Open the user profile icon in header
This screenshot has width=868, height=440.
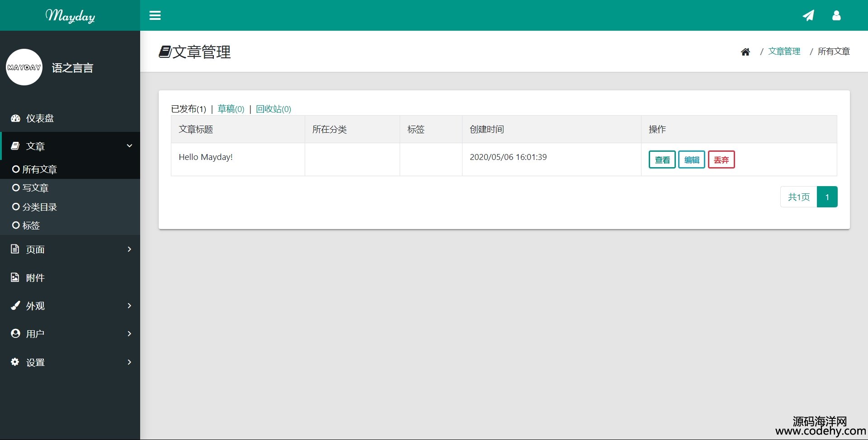[x=836, y=15]
